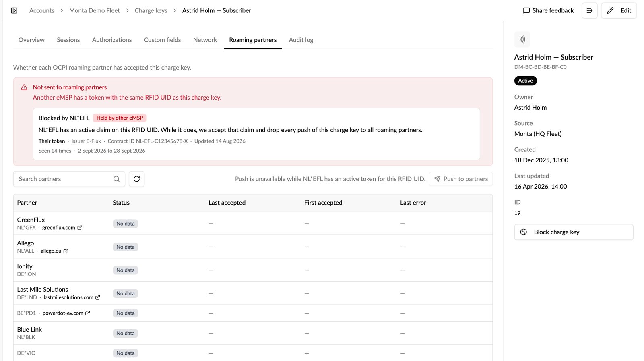Navigate to Accounts breadcrumb
Image resolution: width=644 pixels, height=361 pixels.
42,10
